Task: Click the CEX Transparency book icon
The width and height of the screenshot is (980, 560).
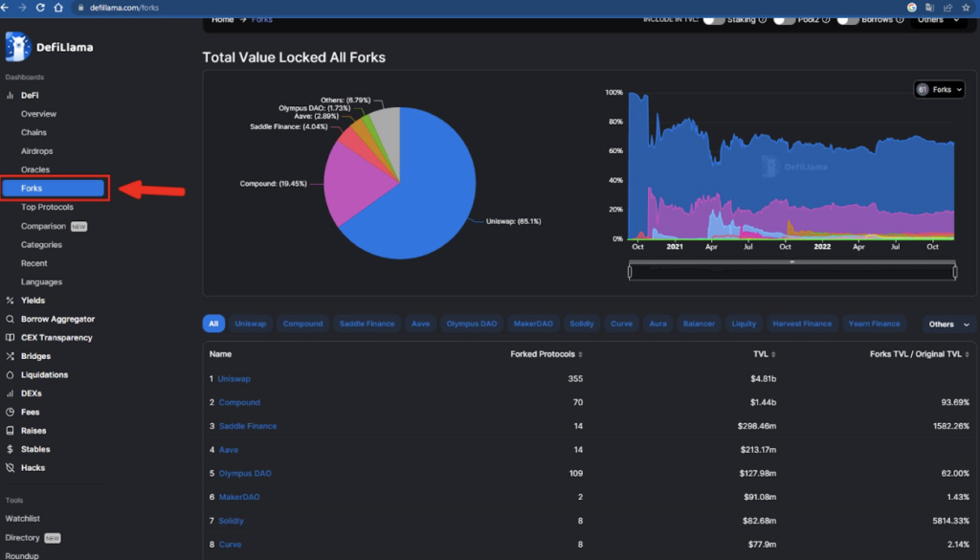Action: click(x=10, y=338)
